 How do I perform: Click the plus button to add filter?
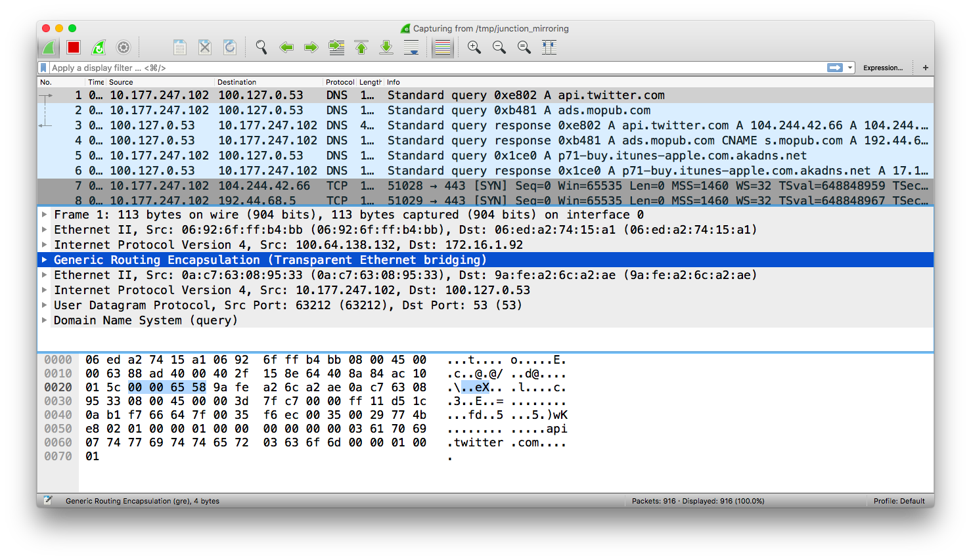click(x=925, y=68)
